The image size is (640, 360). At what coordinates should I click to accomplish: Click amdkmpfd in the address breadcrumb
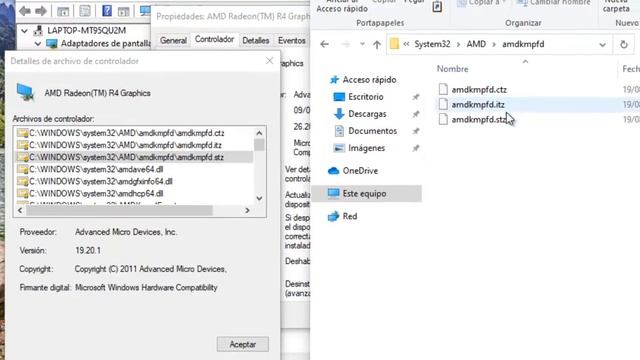[x=523, y=44]
